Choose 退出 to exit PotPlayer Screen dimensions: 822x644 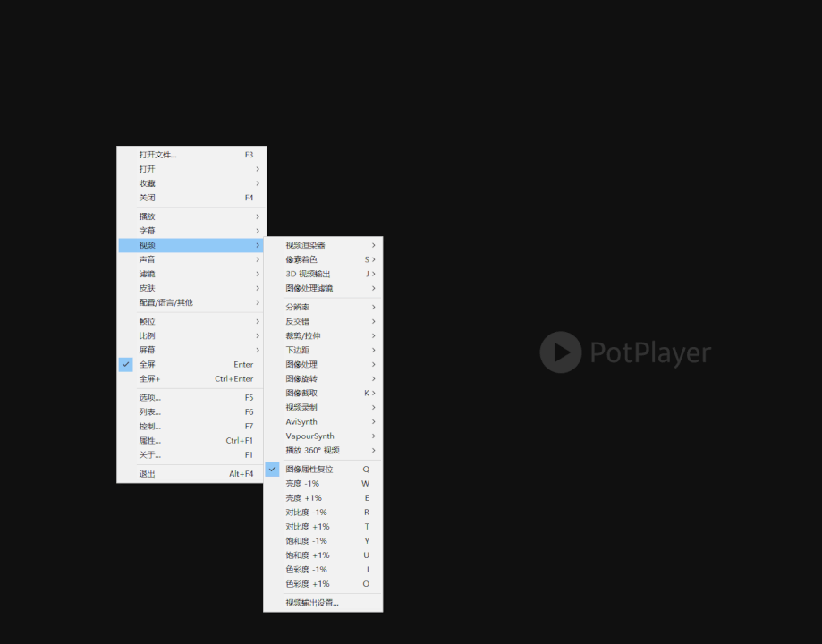[x=192, y=473]
